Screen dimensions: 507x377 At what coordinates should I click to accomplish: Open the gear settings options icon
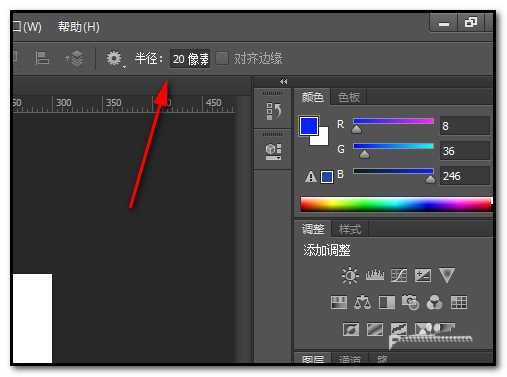point(114,59)
